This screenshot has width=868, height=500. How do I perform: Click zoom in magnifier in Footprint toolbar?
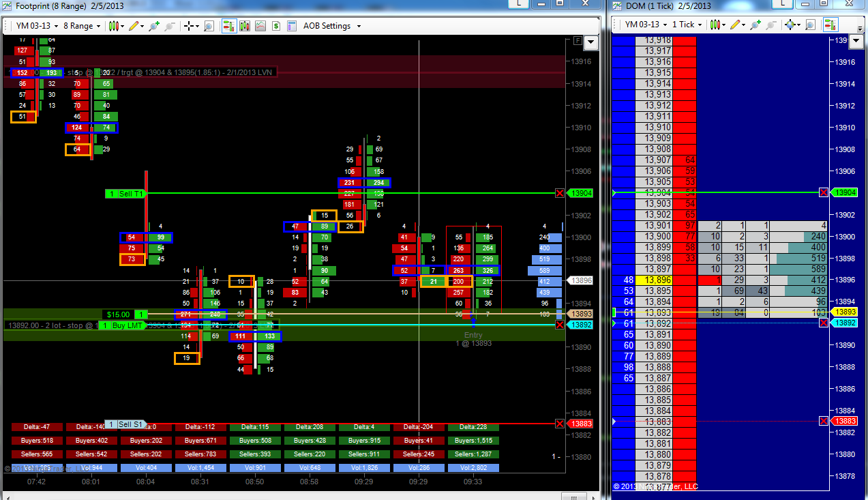click(x=154, y=26)
